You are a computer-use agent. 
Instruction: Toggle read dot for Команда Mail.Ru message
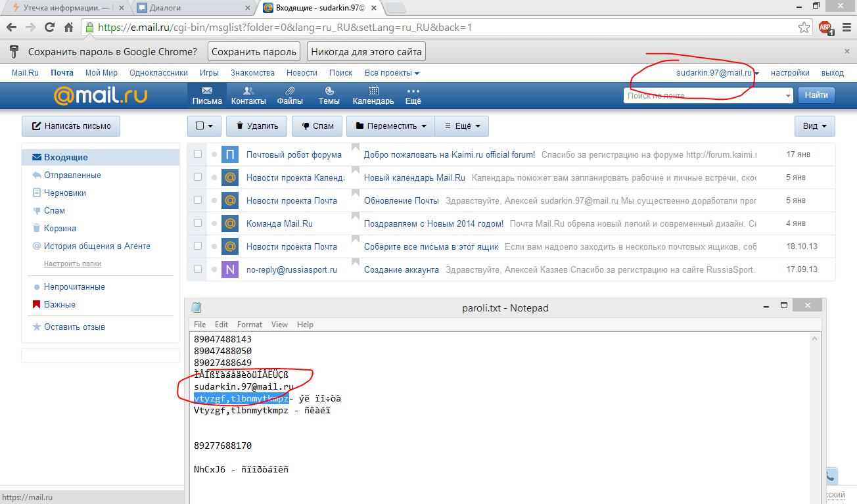(x=214, y=223)
